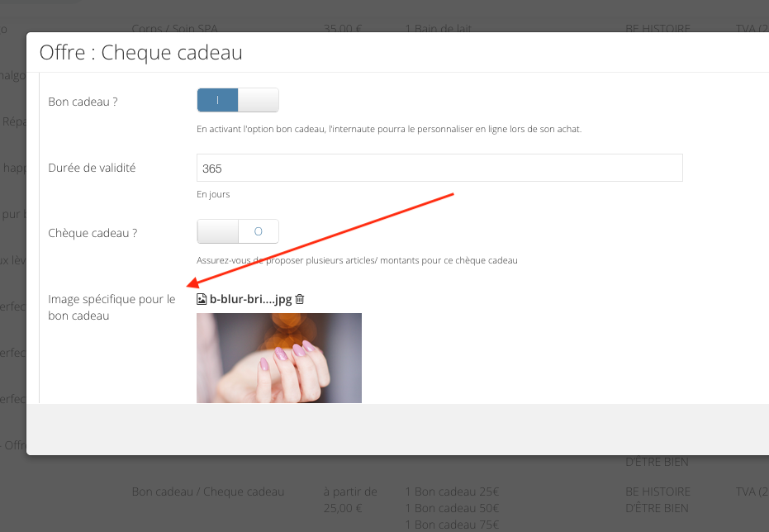Click 1 Bon cadeau 25€ in background table
The width and height of the screenshot is (769, 532).
tap(452, 492)
